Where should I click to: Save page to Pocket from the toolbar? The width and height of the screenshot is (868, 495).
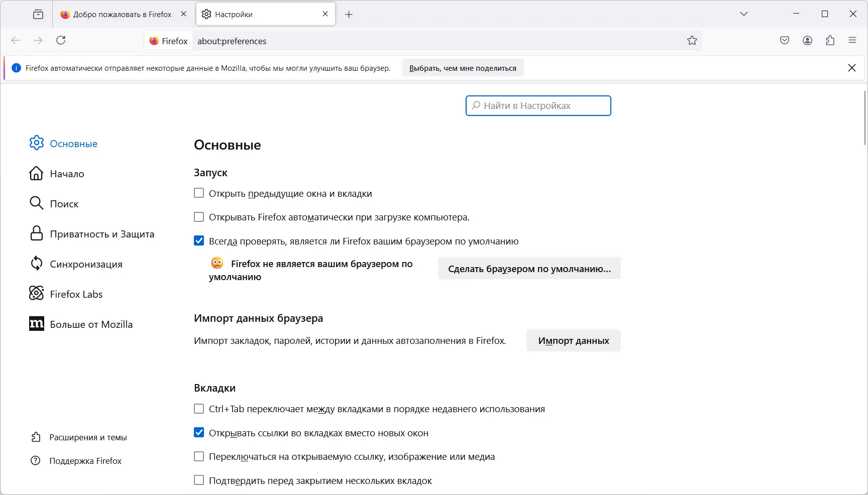tap(784, 40)
